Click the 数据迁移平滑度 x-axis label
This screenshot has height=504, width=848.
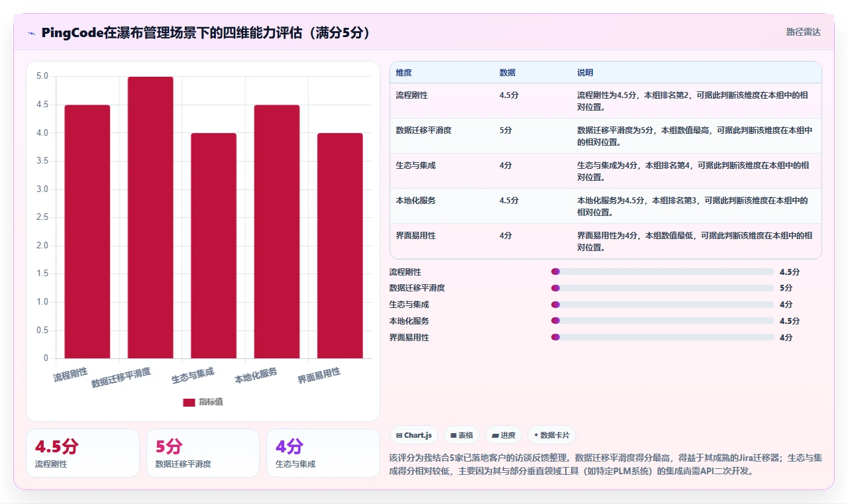(121, 378)
